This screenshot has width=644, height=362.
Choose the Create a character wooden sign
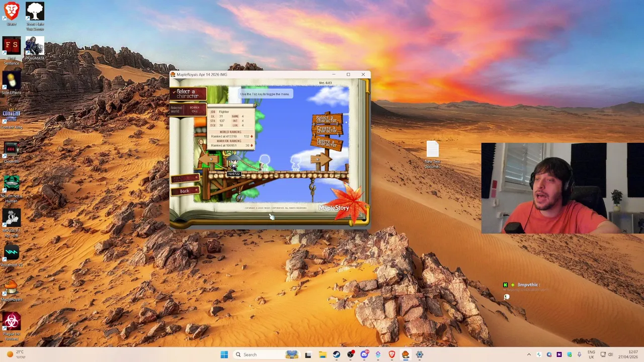coord(327,130)
